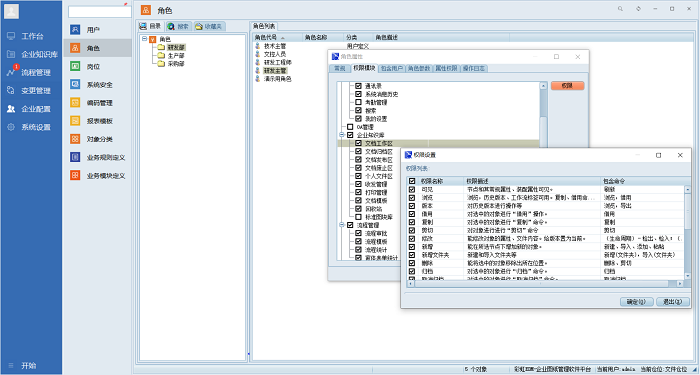Click the refresh icon next to the title bar magnifier

click(x=638, y=8)
